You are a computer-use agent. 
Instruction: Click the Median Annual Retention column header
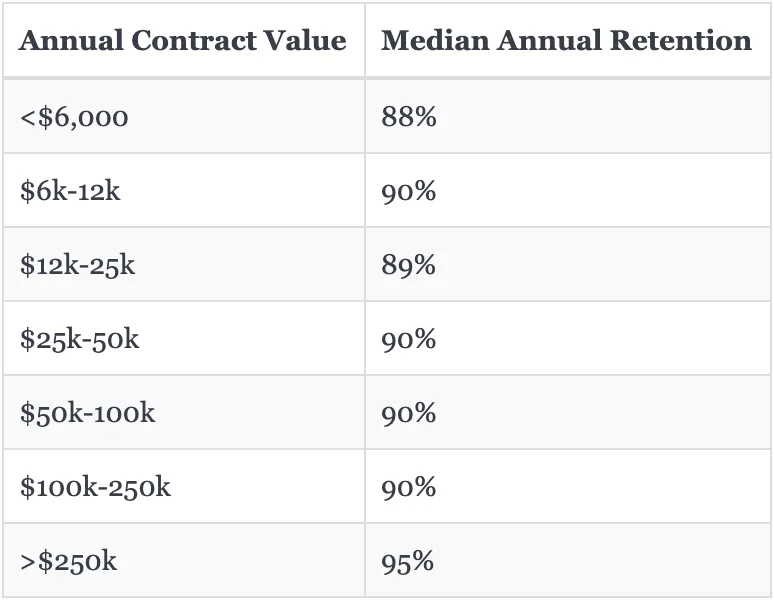tap(566, 41)
